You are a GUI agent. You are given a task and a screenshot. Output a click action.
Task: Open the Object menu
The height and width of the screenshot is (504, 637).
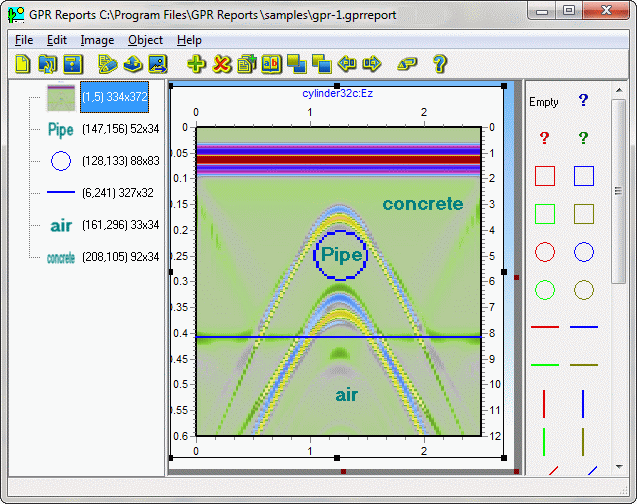[x=145, y=40]
